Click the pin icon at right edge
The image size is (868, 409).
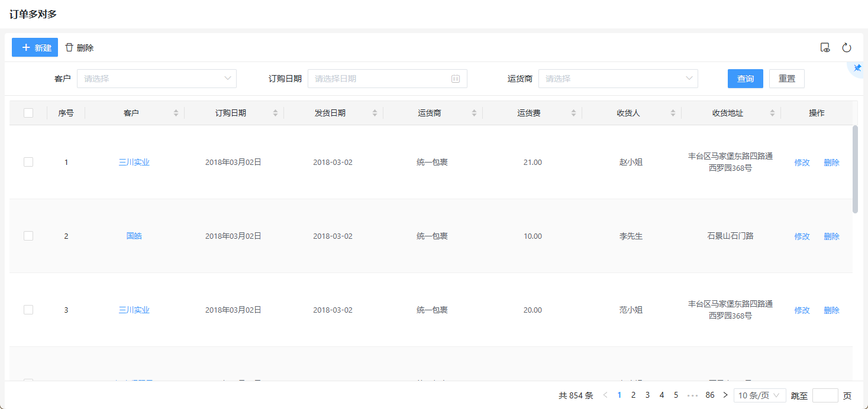pos(857,68)
